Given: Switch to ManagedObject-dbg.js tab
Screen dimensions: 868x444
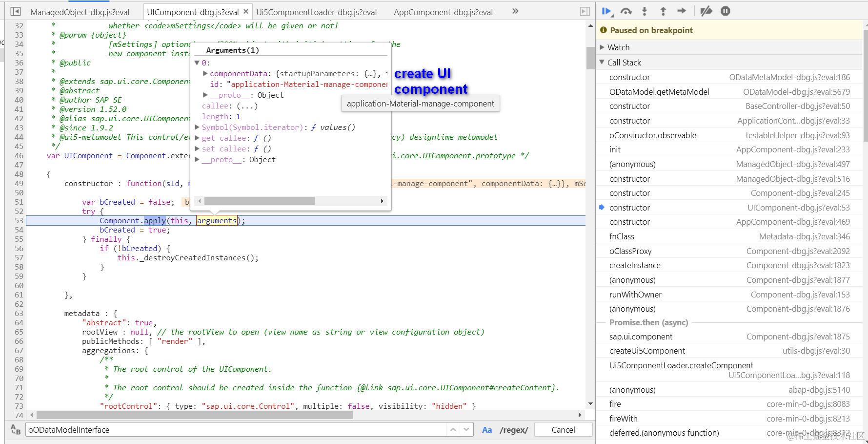Looking at the screenshot, I should 80,12.
